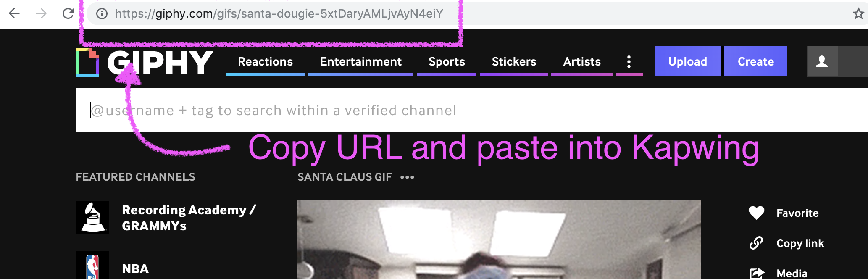Screen dimensions: 868x279
Task: Click the Create button
Action: point(756,61)
